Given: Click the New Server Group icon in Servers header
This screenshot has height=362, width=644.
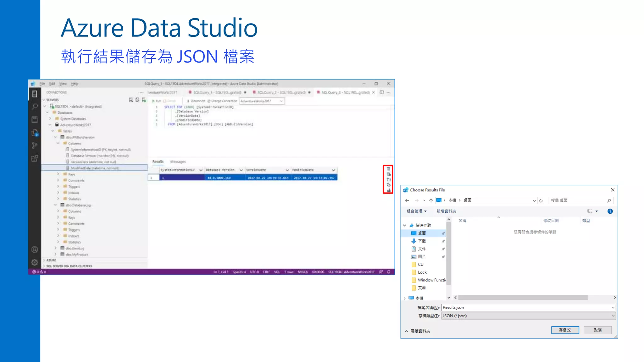Looking at the screenshot, I should tap(137, 100).
